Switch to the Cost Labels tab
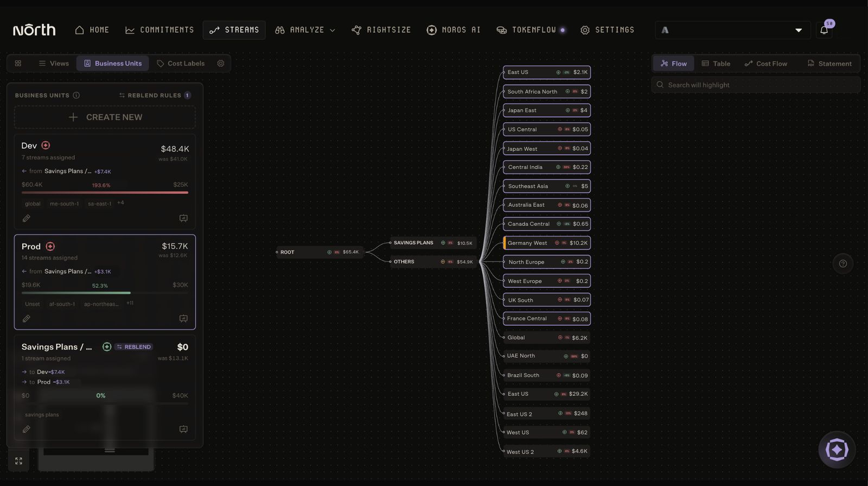Viewport: 868px width, 486px height. 181,64
